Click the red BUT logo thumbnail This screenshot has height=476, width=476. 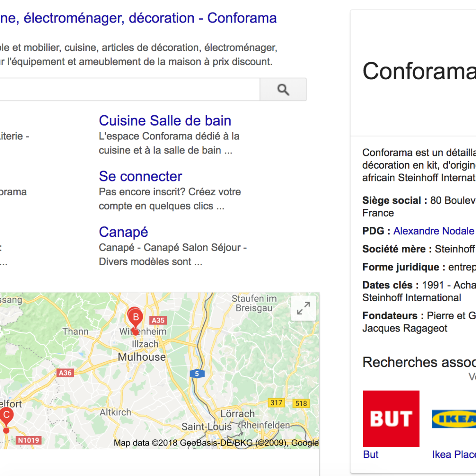(391, 419)
